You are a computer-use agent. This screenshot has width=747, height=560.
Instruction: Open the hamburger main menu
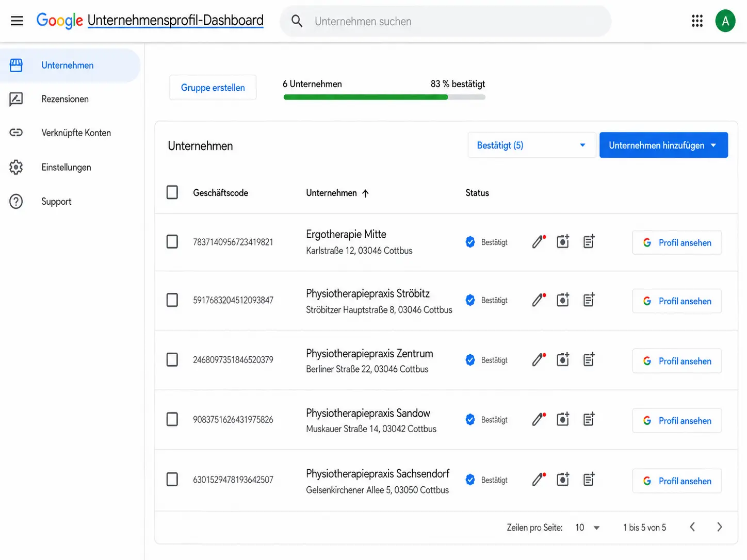click(x=17, y=21)
